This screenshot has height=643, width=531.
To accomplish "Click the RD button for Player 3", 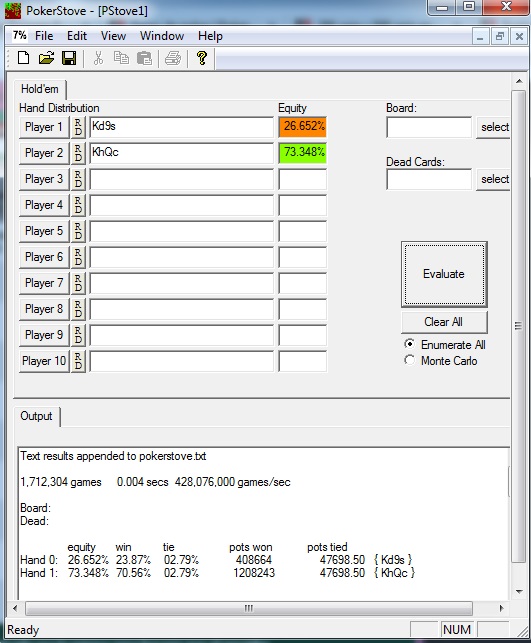I will pos(78,179).
